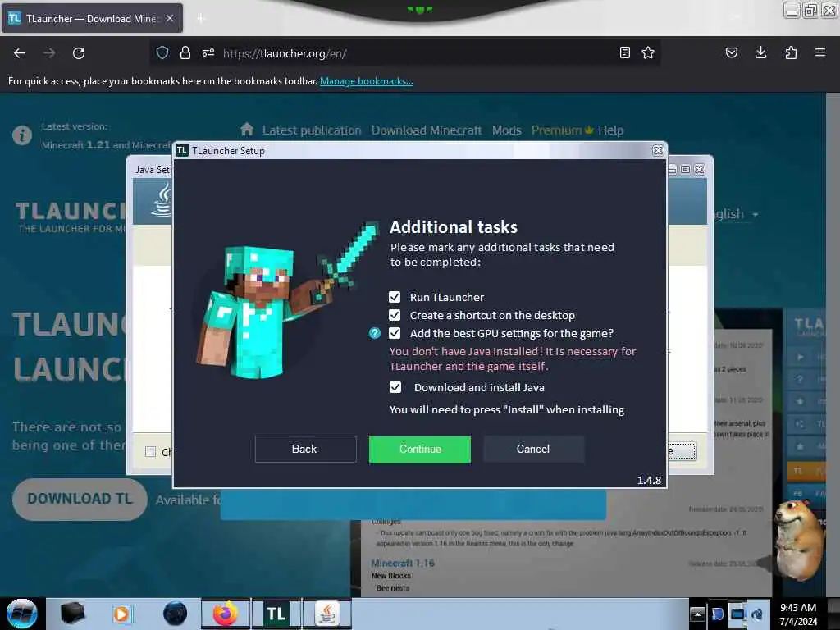Click the home icon in site navigation
The width and height of the screenshot is (840, 630).
coord(246,129)
